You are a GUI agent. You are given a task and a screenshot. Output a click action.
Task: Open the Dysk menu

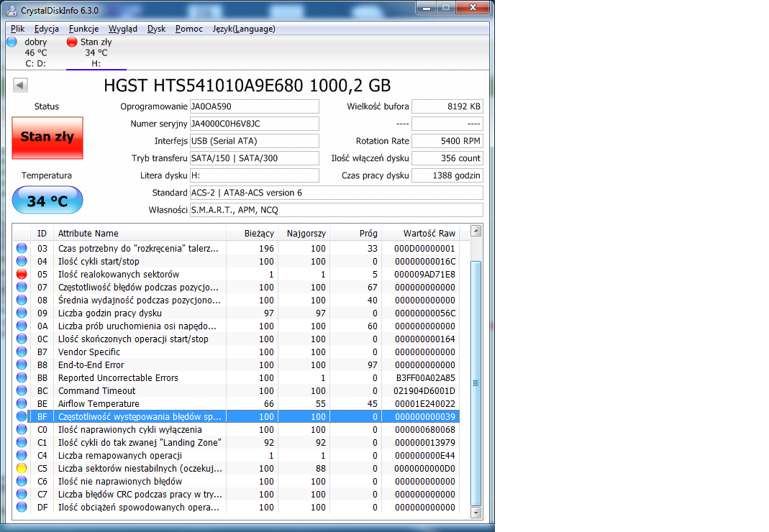[156, 29]
